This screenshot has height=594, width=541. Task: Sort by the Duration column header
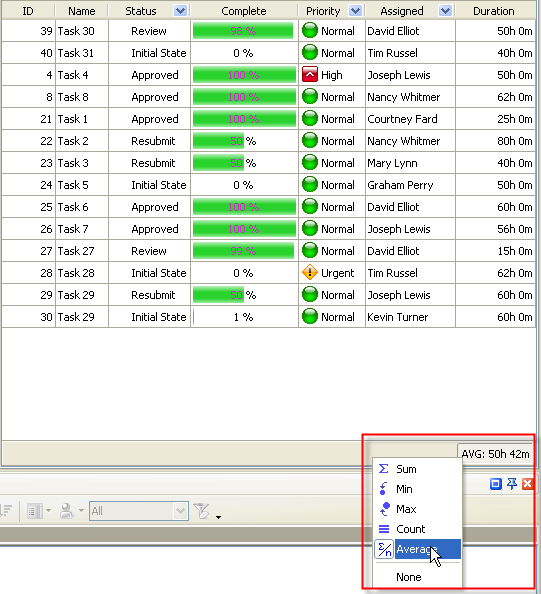pos(494,11)
